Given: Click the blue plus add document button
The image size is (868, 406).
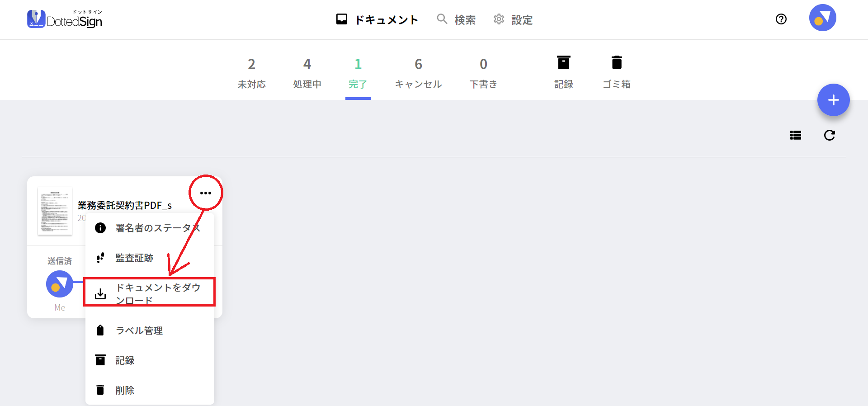Looking at the screenshot, I should (833, 100).
